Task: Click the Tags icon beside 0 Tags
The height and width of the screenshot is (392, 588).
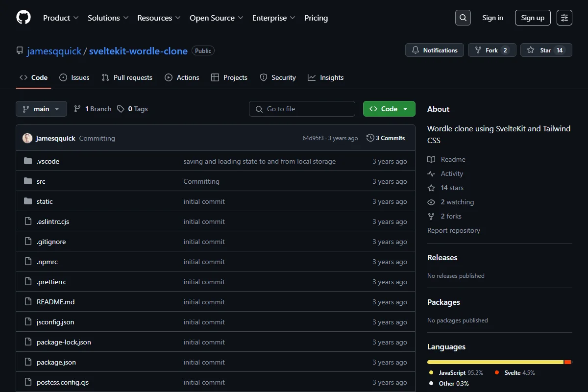Action: tap(121, 109)
